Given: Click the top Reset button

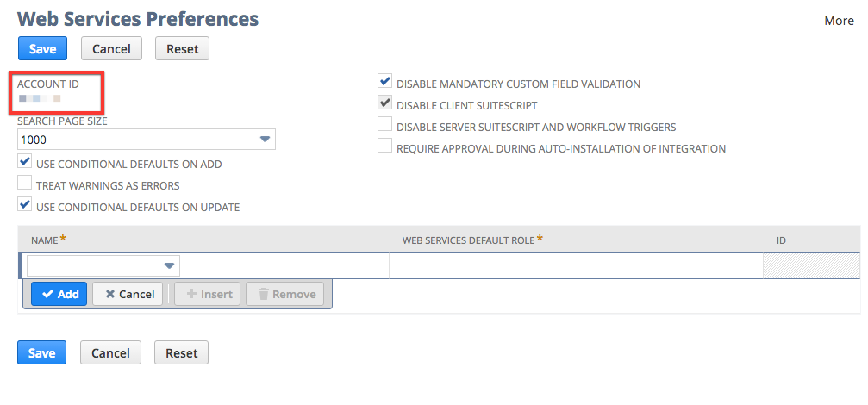Looking at the screenshot, I should pyautogui.click(x=182, y=49).
